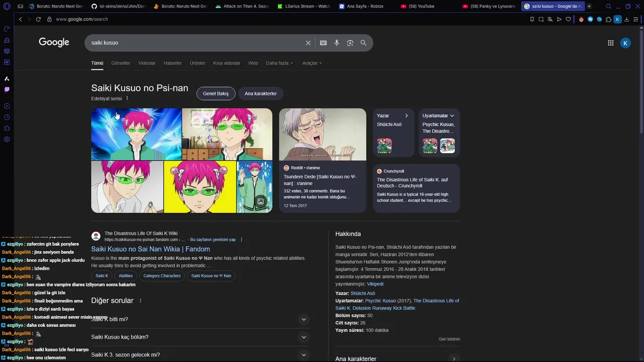Viewport: 644px width, 362px height.
Task: Click 'Geri bildirim' feedback link
Action: tap(449, 339)
